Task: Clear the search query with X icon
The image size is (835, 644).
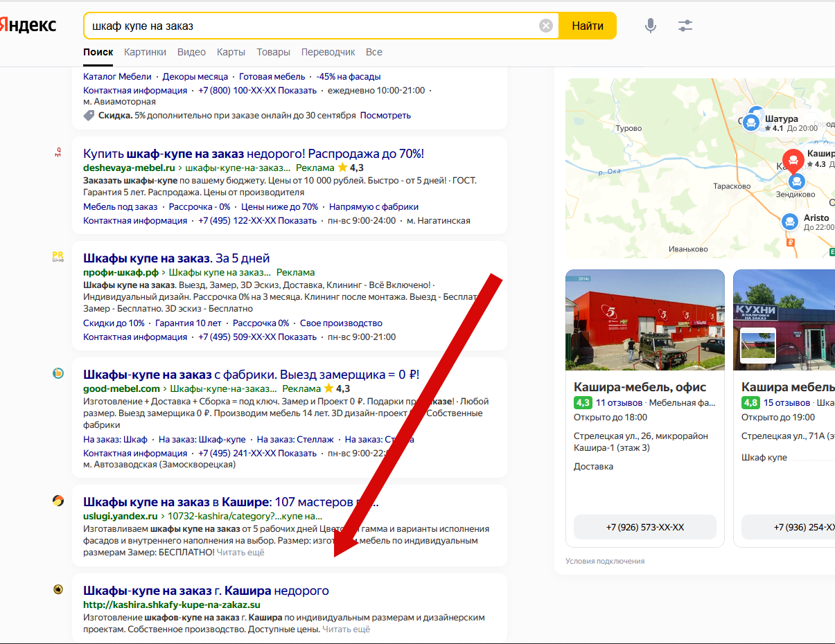Action: coord(546,26)
